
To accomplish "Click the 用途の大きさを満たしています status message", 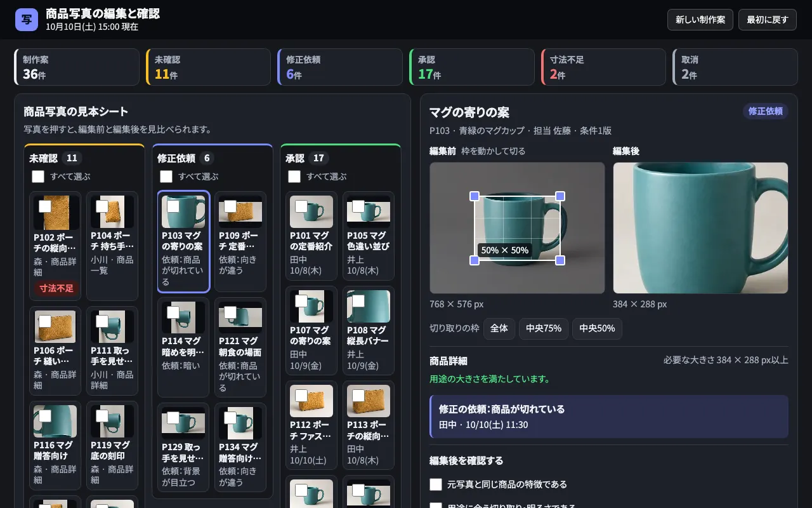I will click(490, 379).
